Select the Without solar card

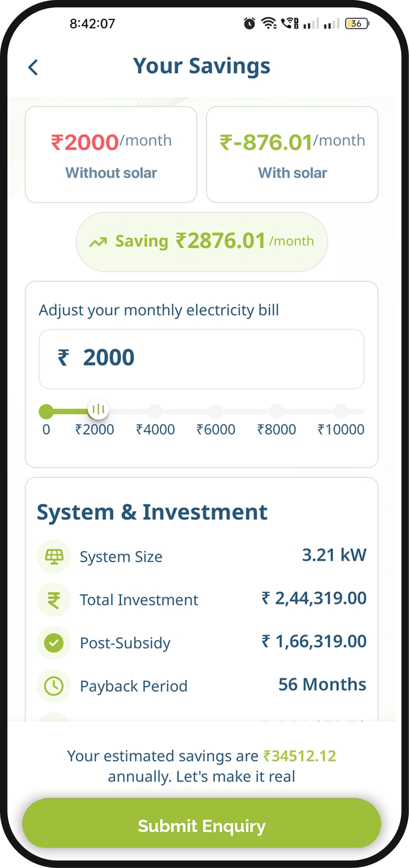click(111, 154)
